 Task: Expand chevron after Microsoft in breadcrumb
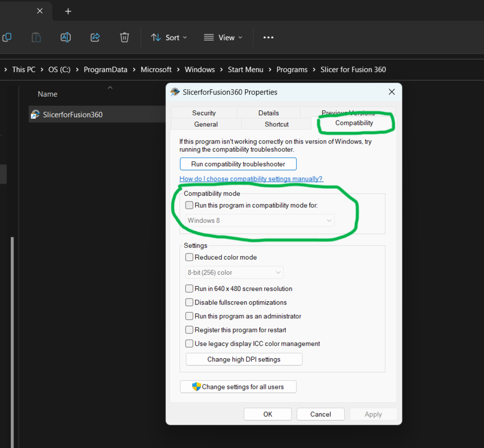(178, 70)
